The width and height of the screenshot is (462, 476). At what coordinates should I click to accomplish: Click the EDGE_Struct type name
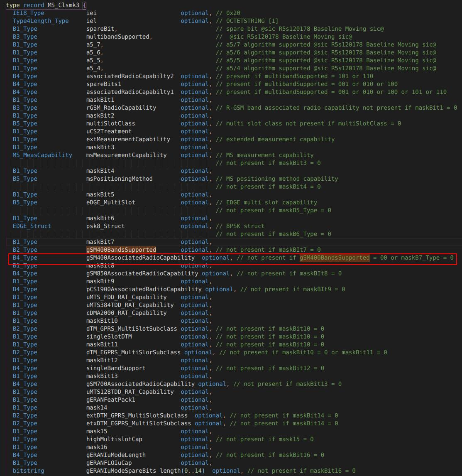[32, 226]
